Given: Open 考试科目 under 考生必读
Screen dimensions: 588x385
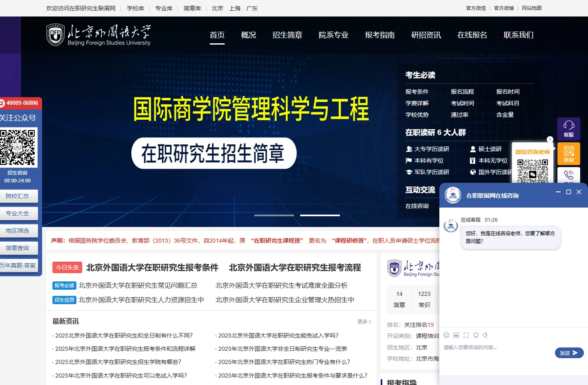Looking at the screenshot, I should (508, 103).
